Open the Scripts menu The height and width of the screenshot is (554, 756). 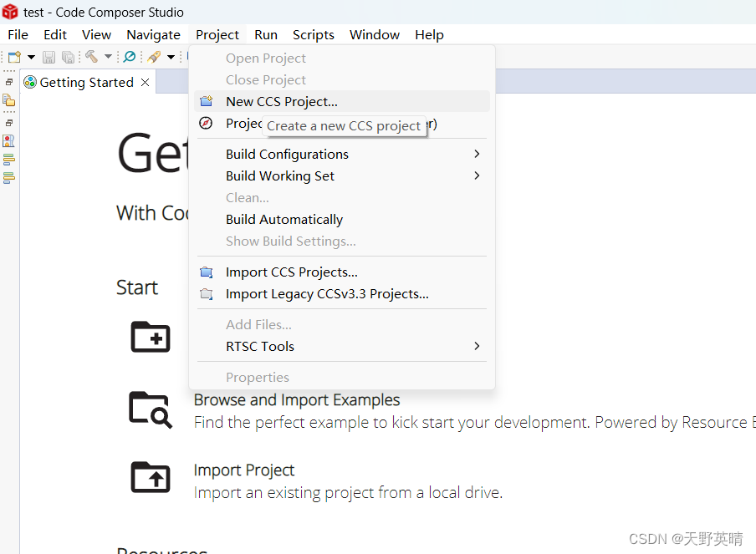pos(314,35)
